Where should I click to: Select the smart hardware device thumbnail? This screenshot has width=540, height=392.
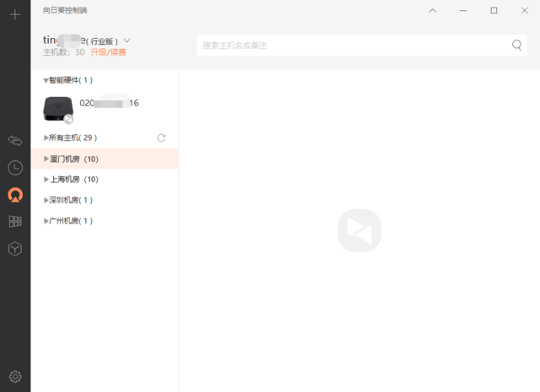(57, 108)
